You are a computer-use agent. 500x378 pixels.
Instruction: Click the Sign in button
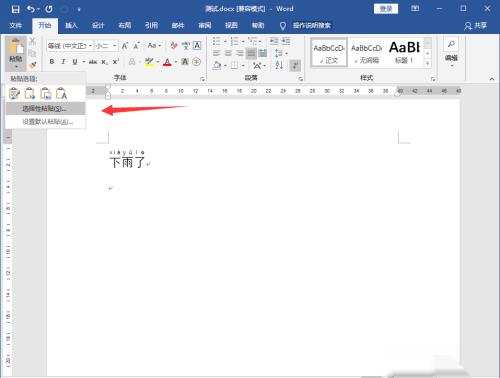[x=386, y=9]
